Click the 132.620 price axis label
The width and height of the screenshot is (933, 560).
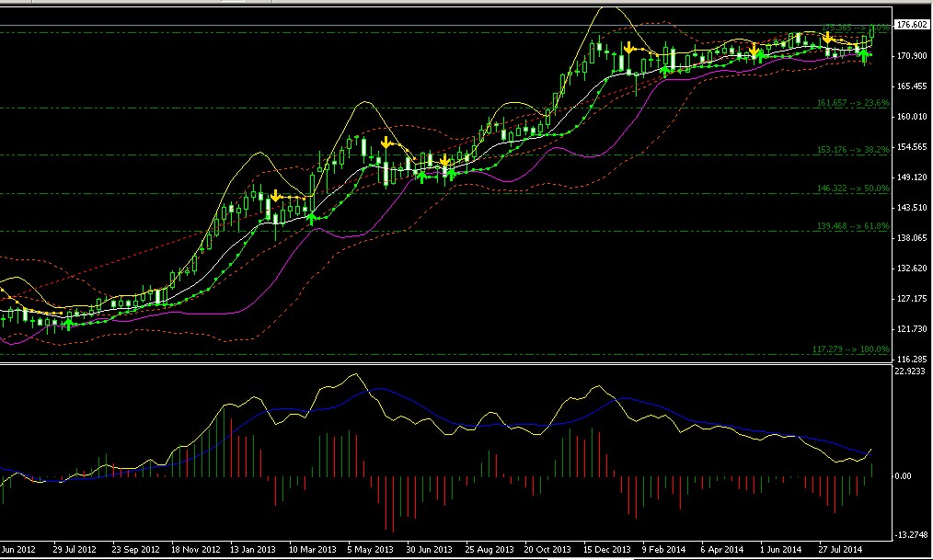[x=912, y=269]
